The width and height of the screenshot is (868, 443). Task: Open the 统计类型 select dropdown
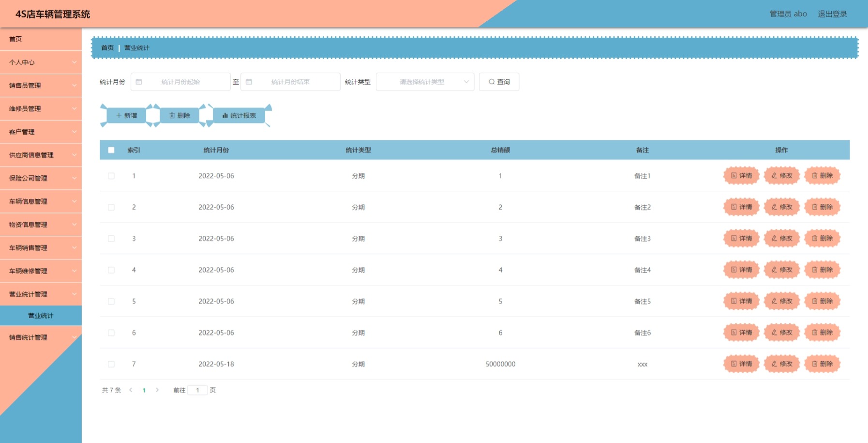click(425, 82)
